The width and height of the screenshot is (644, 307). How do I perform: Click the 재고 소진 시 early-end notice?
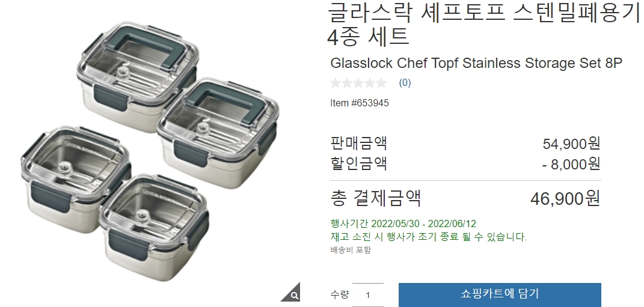point(428,237)
